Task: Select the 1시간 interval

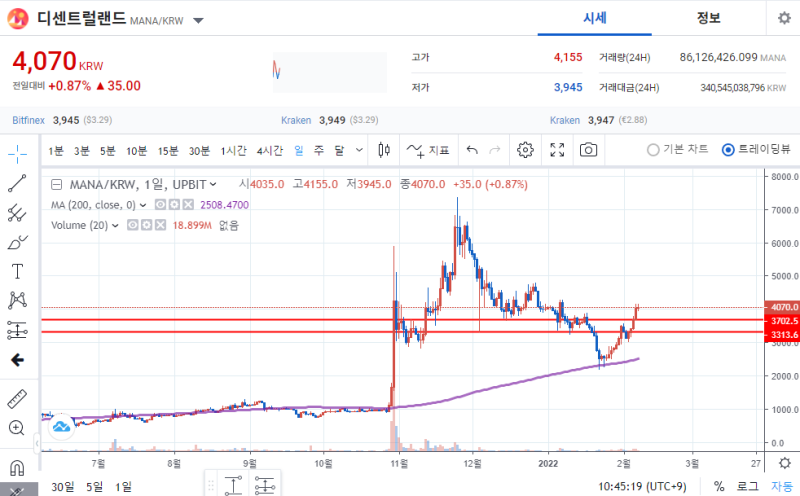Action: coord(233,151)
